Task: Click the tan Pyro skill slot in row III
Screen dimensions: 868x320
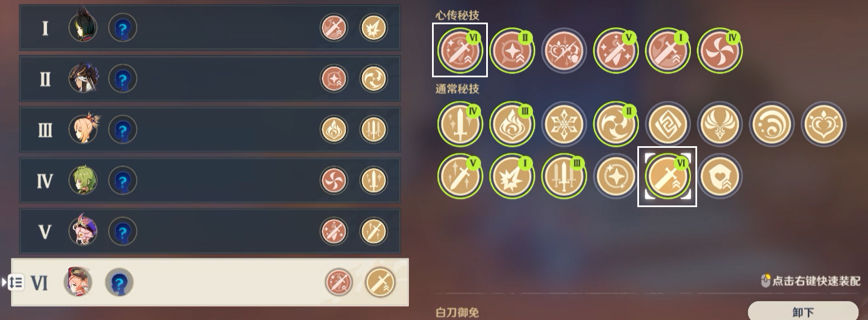Action: tap(334, 130)
